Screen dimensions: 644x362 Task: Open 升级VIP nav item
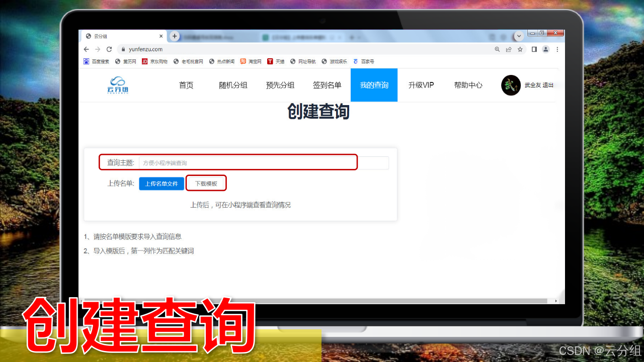[x=421, y=85]
